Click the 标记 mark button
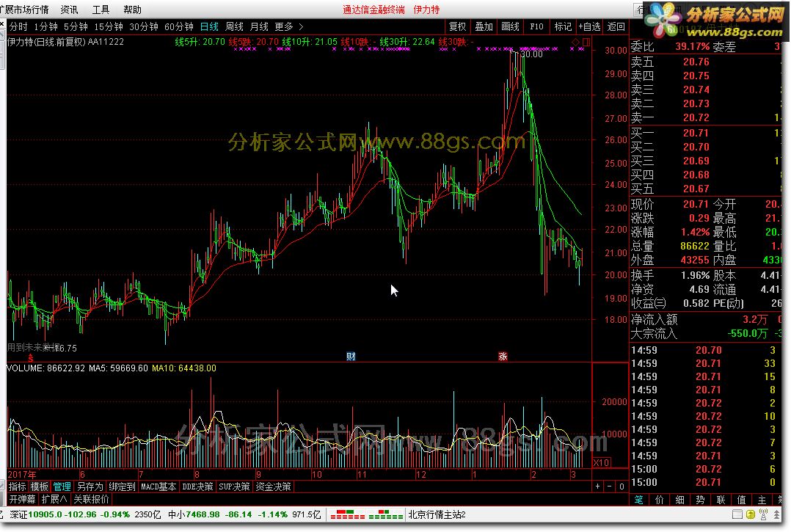Screen dimensions: 791x532 (563, 26)
